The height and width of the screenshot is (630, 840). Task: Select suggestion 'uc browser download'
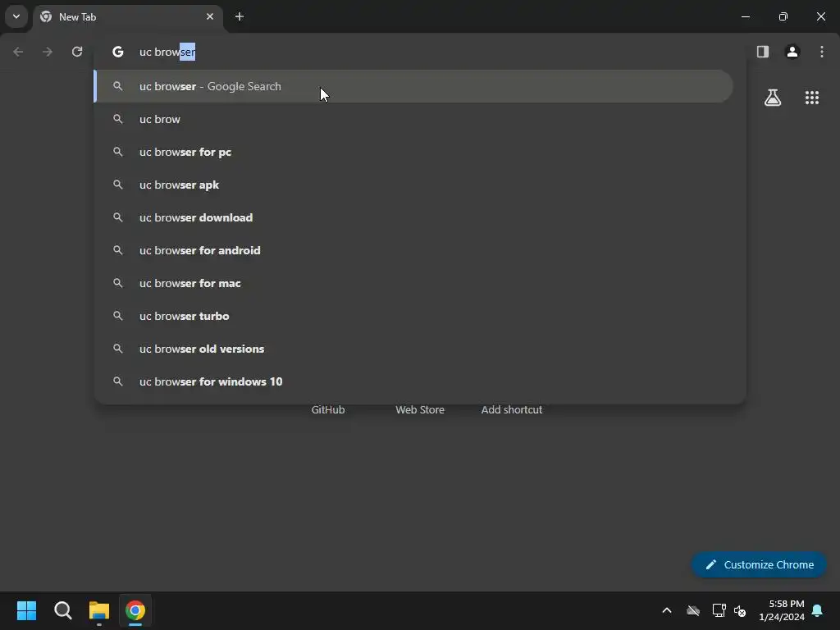pos(413,217)
